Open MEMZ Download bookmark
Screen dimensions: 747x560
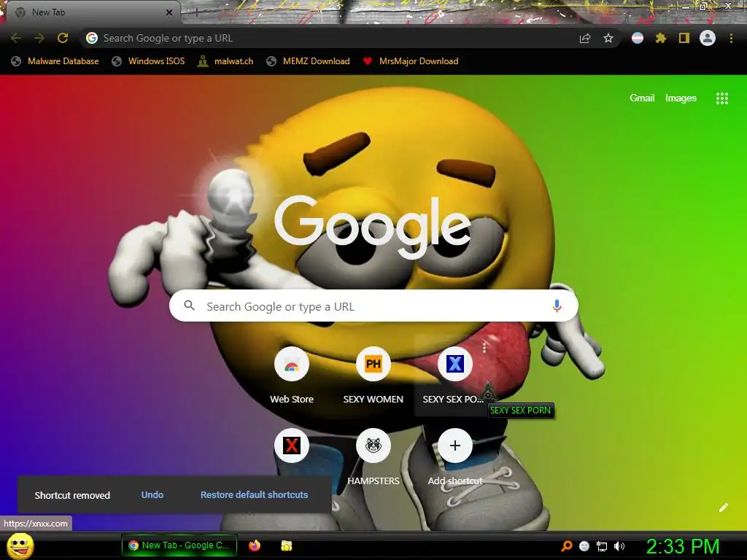pyautogui.click(x=309, y=61)
